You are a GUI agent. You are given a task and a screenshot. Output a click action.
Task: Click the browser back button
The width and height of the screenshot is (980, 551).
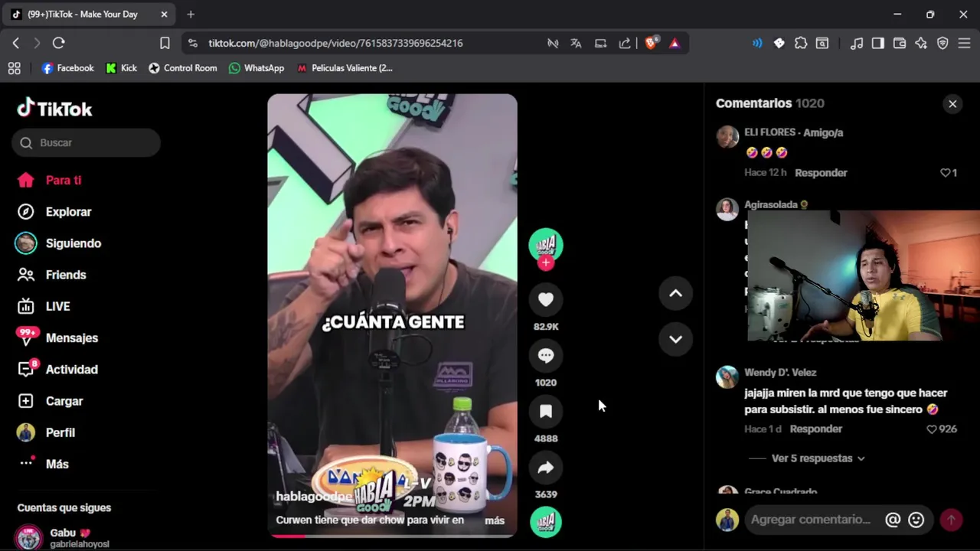[x=16, y=43]
